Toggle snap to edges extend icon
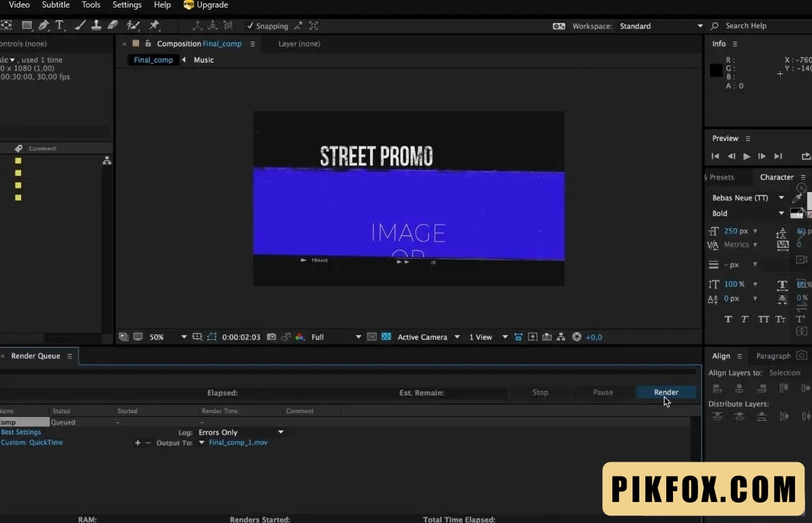812x523 pixels. (298, 25)
